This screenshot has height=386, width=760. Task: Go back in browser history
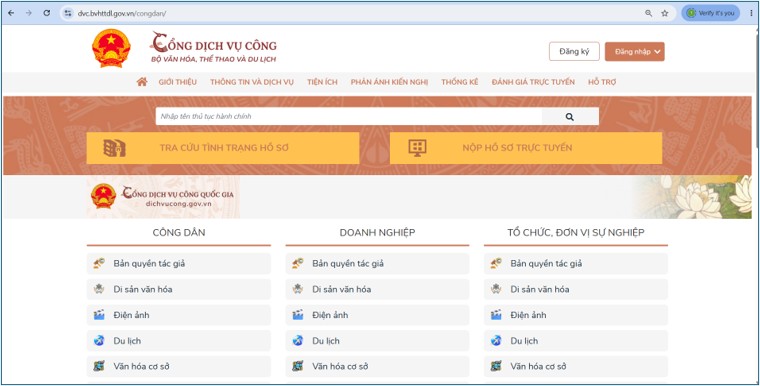(x=11, y=13)
